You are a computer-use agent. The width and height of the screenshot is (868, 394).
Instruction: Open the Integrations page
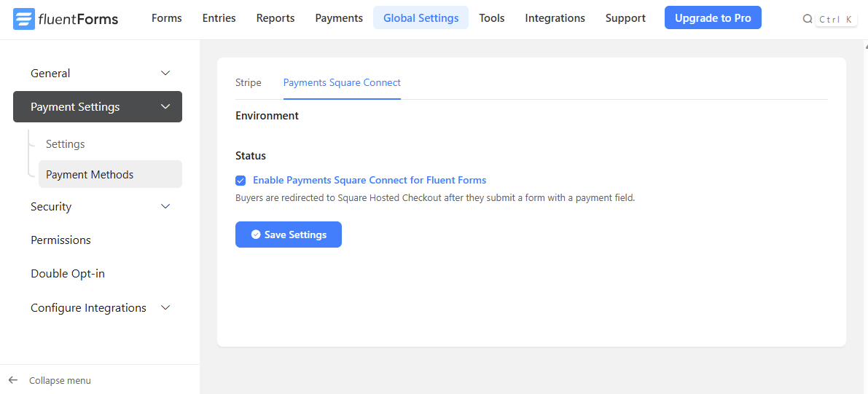point(555,18)
